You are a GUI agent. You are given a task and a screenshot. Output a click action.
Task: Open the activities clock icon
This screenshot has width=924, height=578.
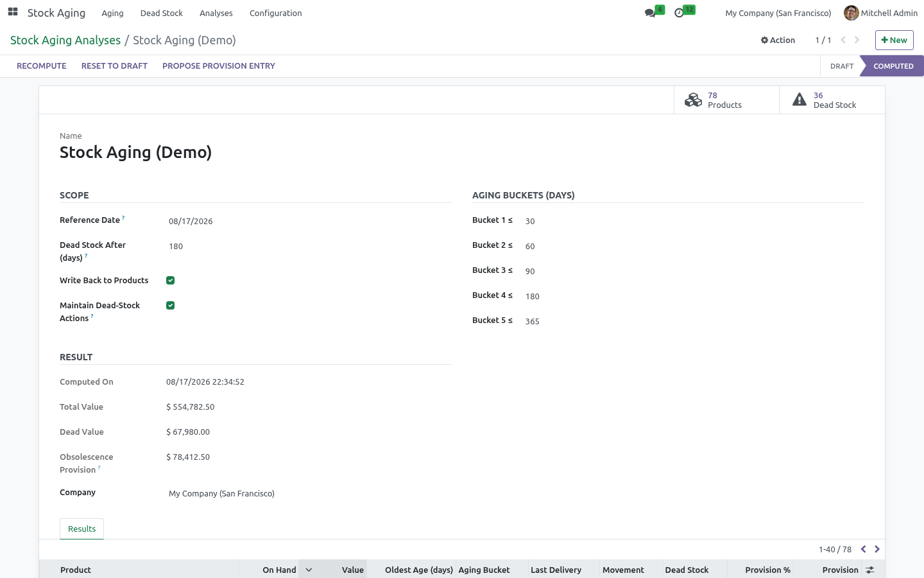pyautogui.click(x=679, y=13)
